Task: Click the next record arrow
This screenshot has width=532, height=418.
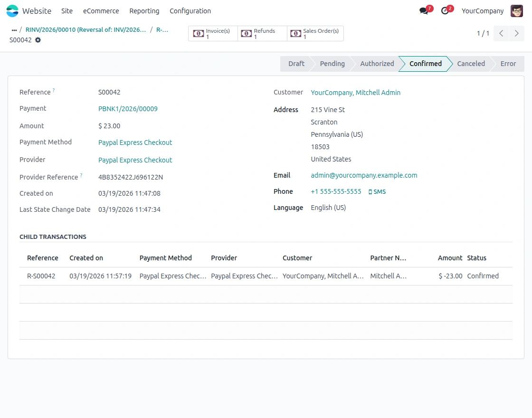Action: [517, 33]
